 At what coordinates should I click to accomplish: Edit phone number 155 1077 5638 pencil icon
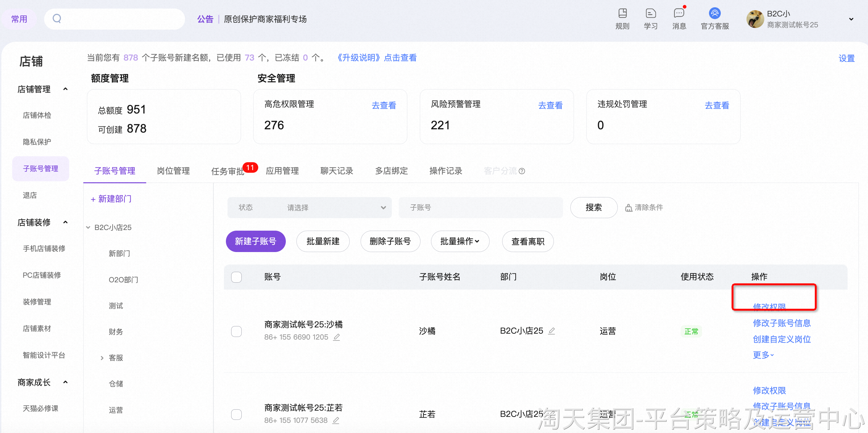(336, 420)
